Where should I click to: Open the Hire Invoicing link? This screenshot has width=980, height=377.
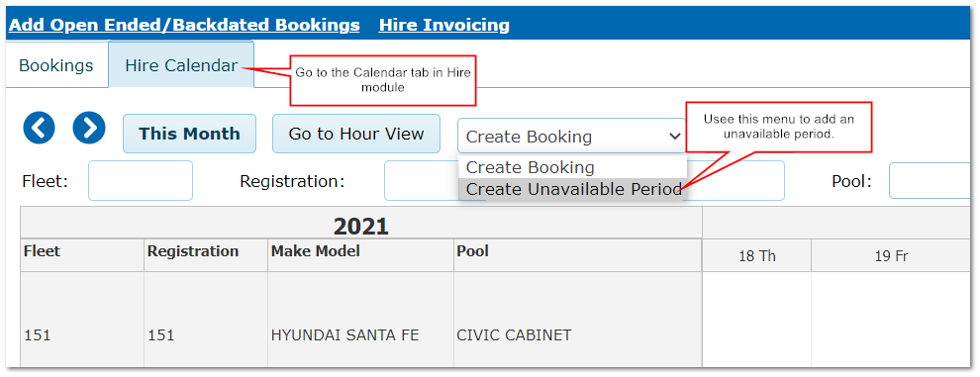point(443,25)
